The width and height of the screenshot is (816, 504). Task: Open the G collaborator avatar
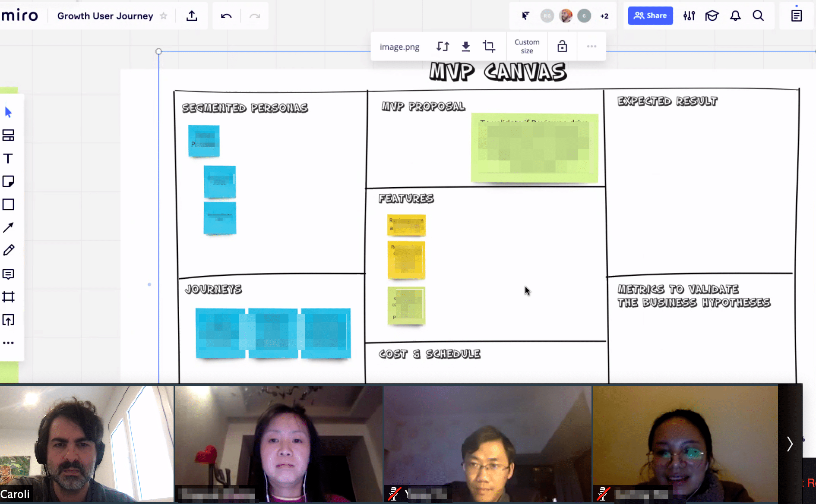(584, 16)
